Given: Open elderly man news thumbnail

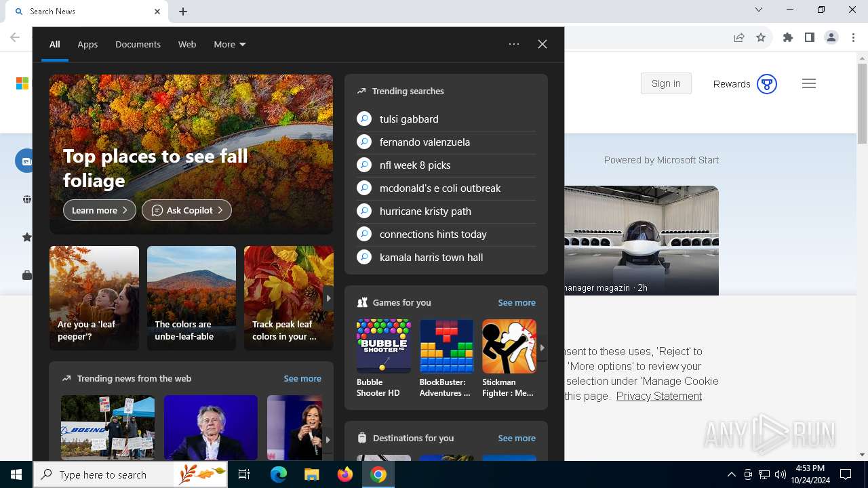Looking at the screenshot, I should click(x=211, y=428).
